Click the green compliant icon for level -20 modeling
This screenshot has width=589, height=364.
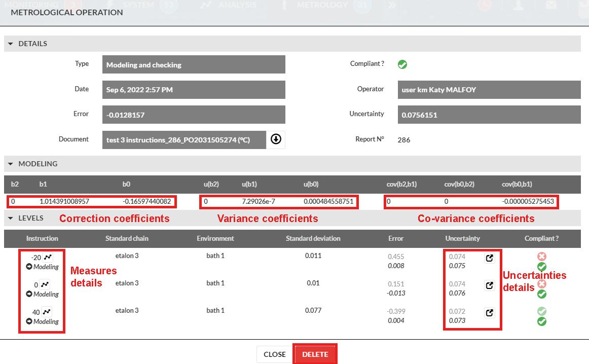[x=542, y=267]
